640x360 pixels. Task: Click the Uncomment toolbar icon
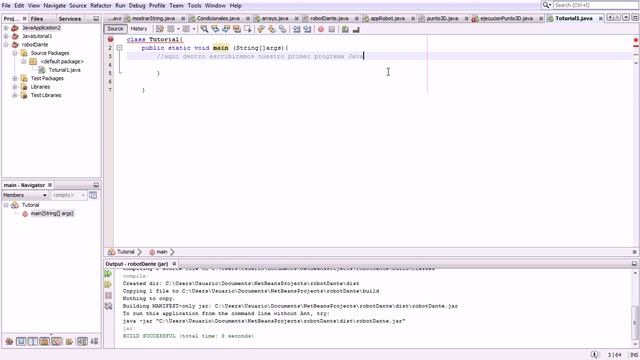pyautogui.click(x=356, y=29)
